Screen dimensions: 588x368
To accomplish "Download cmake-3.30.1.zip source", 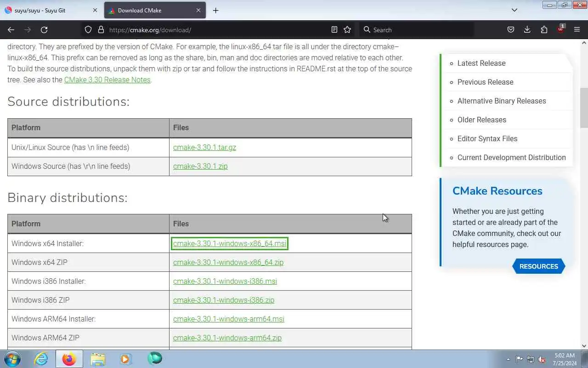I will (x=200, y=166).
